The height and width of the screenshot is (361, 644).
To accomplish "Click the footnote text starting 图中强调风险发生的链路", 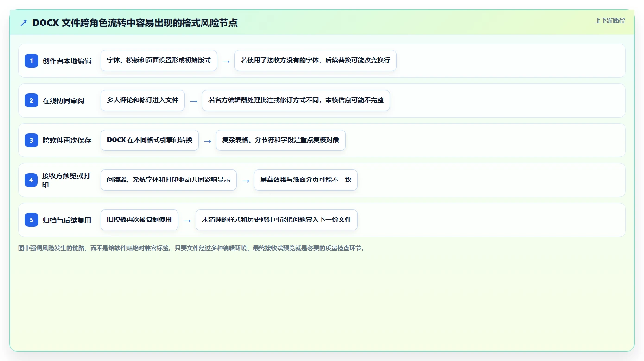I will pos(192,248).
